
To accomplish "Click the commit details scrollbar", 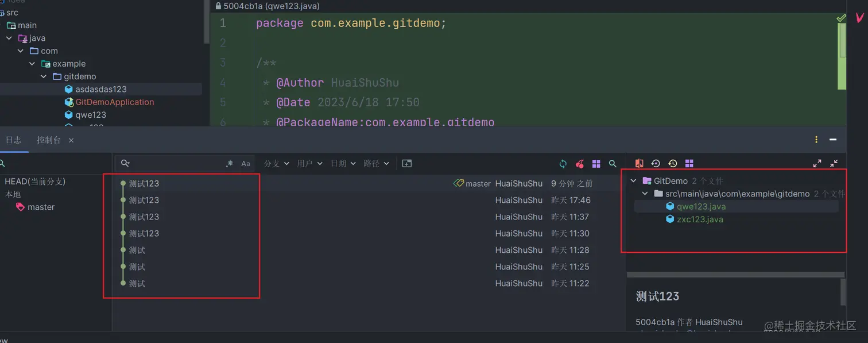I will pyautogui.click(x=843, y=292).
